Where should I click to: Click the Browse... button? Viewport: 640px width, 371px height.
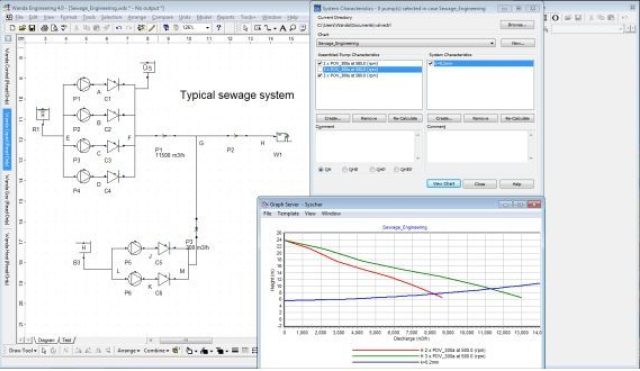517,25
